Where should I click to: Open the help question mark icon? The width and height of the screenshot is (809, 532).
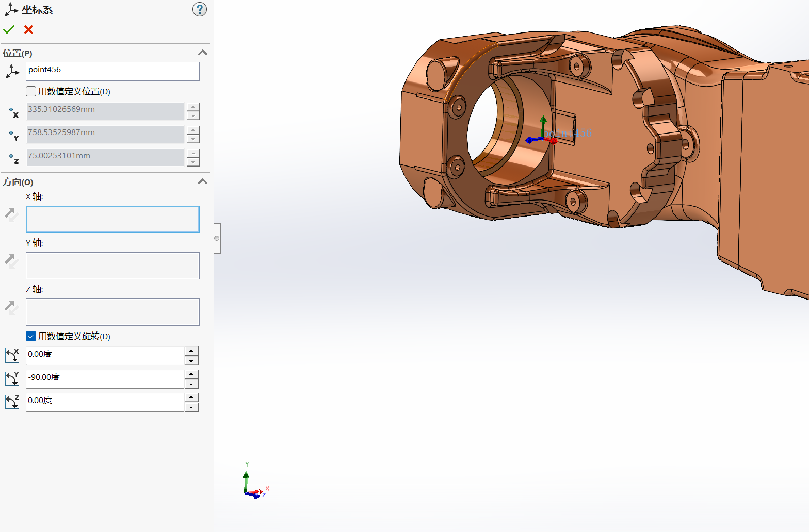(x=199, y=9)
